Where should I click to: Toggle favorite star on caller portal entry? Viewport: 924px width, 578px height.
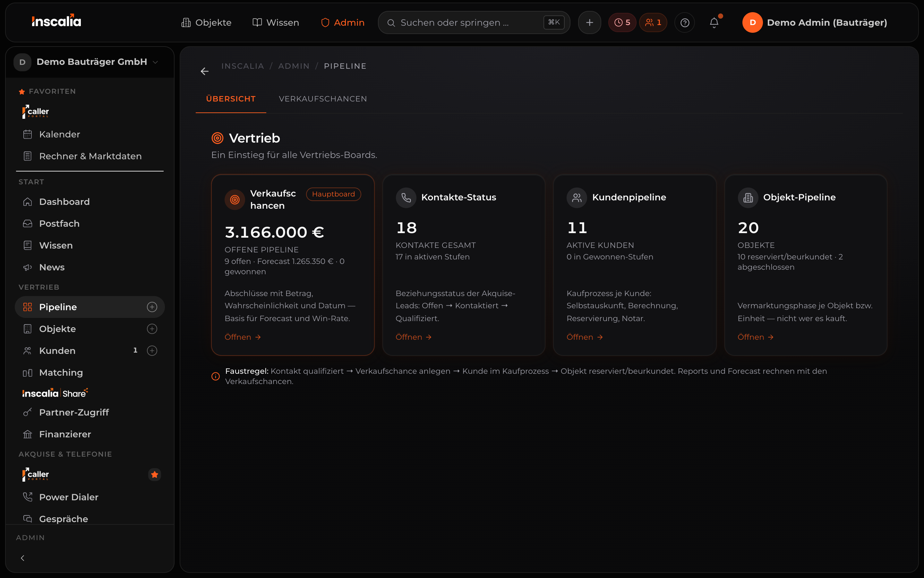pos(154,474)
